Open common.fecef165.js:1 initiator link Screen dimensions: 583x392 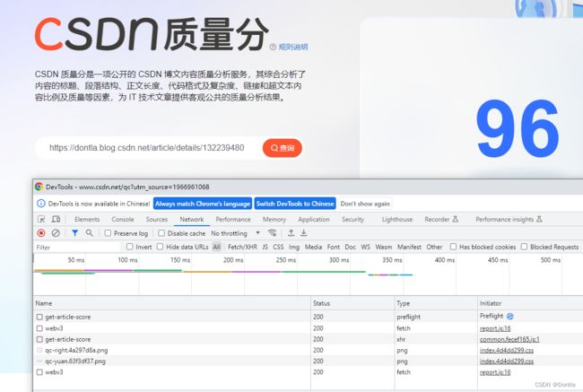[x=509, y=339]
